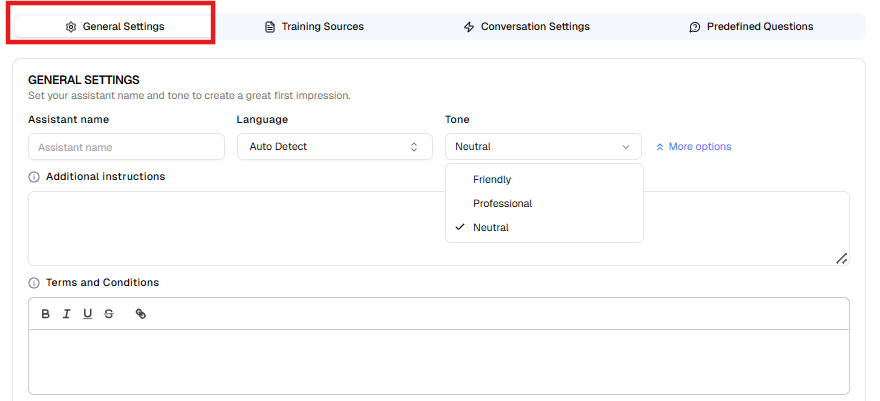The width and height of the screenshot is (880, 401).
Task: Select Professional tone option
Action: coord(502,204)
